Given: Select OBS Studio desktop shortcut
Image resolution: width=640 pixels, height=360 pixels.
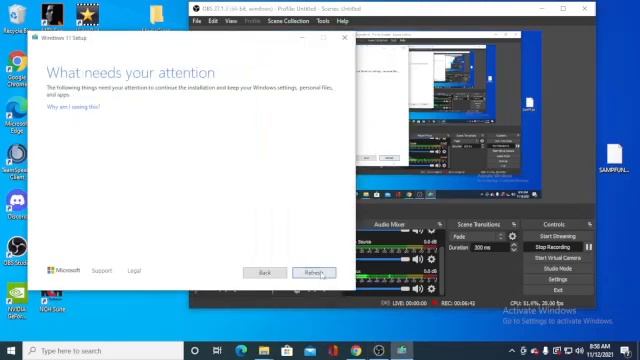Looking at the screenshot, I should pyautogui.click(x=17, y=251).
